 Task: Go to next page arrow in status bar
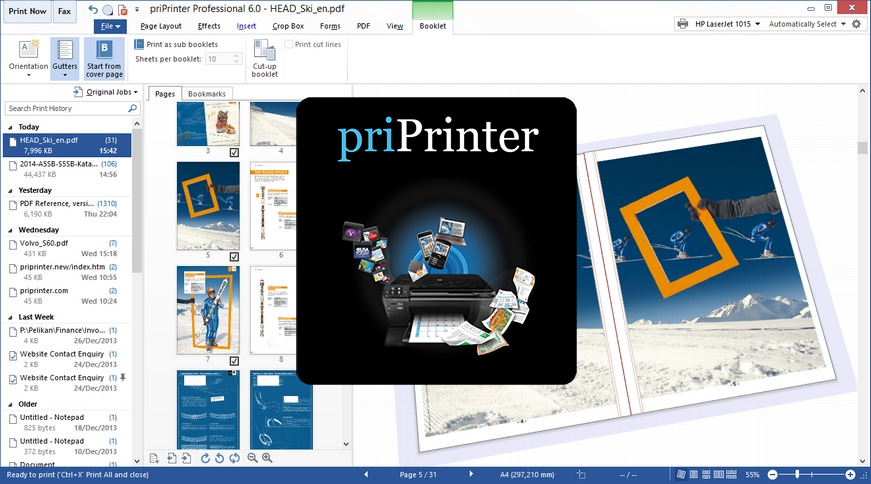[471, 475]
